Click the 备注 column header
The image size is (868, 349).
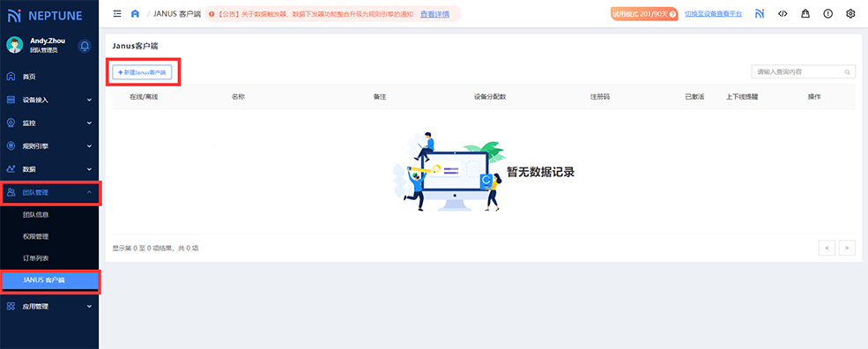[380, 97]
